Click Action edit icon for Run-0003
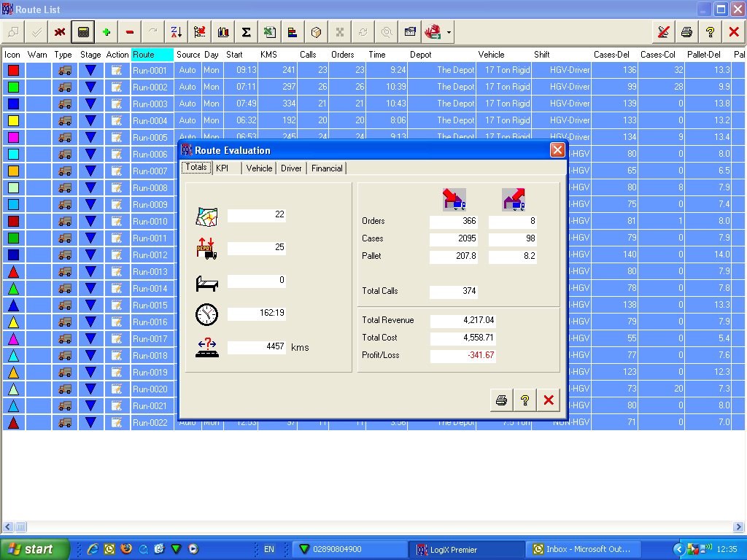This screenshot has width=747, height=560. point(117,104)
